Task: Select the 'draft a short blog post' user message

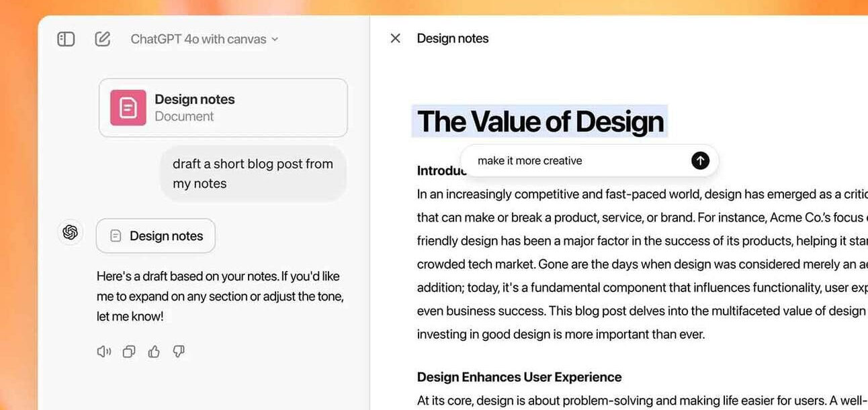Action: point(253,174)
